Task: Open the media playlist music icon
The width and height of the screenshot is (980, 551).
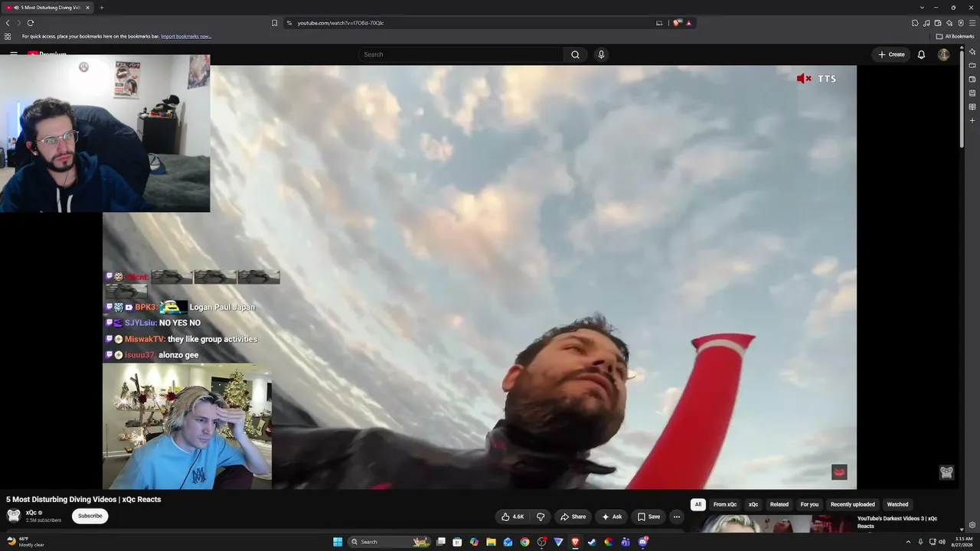Action: point(926,23)
